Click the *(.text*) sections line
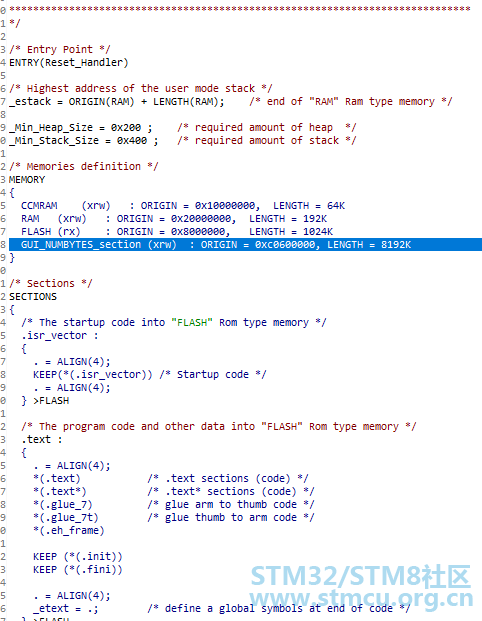 coord(173,491)
